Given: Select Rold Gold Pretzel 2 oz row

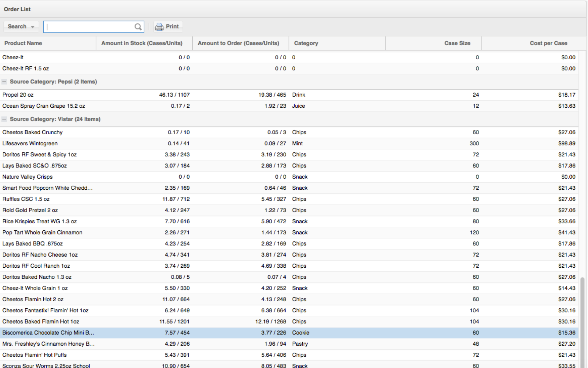Looking at the screenshot, I should [x=289, y=210].
